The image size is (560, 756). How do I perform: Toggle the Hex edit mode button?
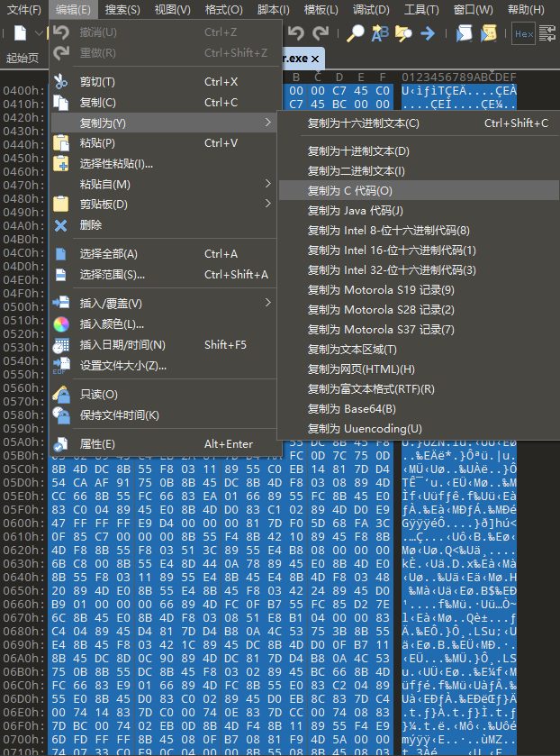pos(523,33)
